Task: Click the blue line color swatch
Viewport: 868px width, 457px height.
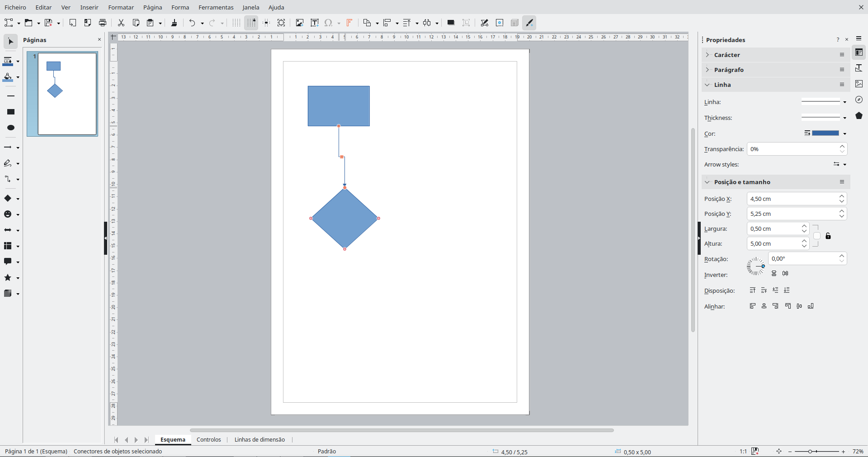Action: click(826, 133)
